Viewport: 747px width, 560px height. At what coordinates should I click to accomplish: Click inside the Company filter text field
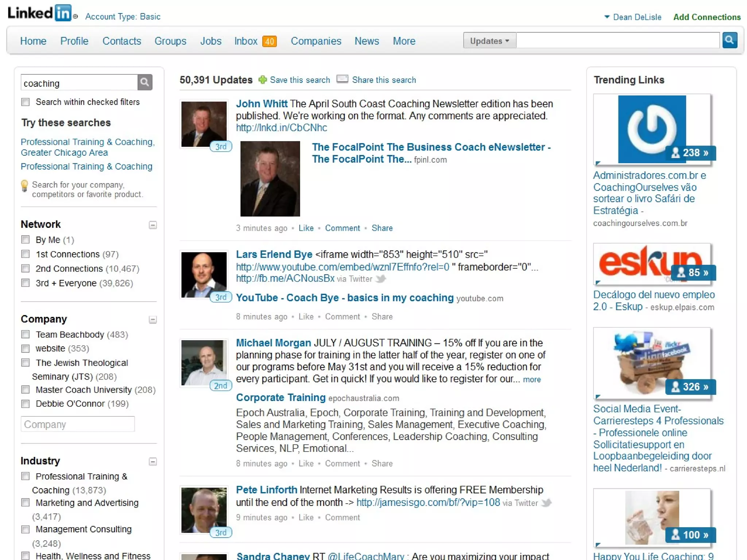78,424
